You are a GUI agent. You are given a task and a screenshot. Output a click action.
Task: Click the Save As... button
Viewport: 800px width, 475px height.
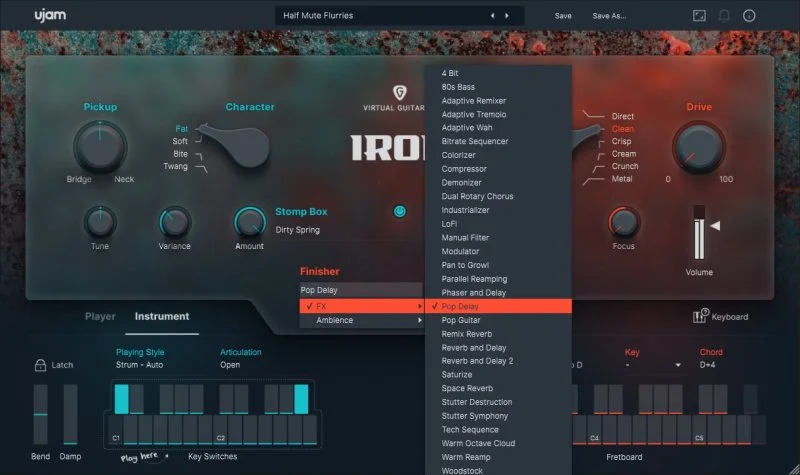pos(609,16)
